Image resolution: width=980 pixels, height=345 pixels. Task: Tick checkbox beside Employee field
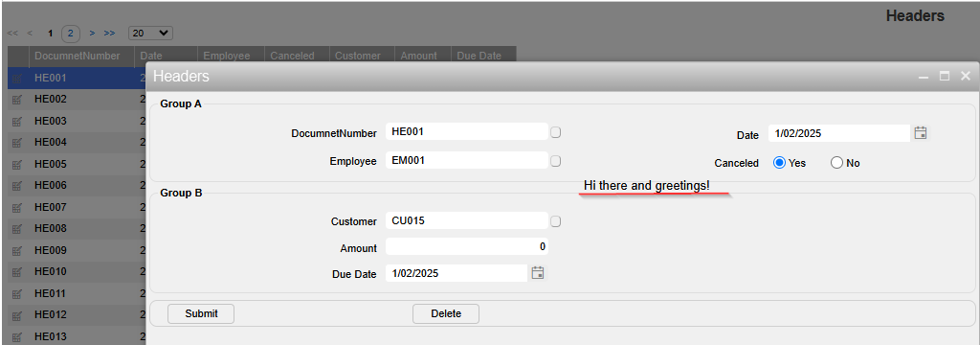(556, 161)
